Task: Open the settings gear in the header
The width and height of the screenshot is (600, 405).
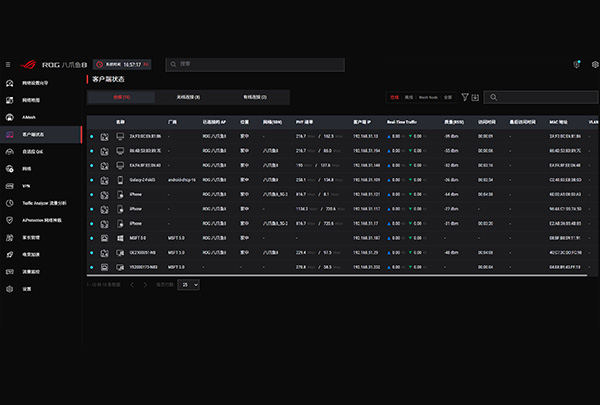Action: [595, 64]
